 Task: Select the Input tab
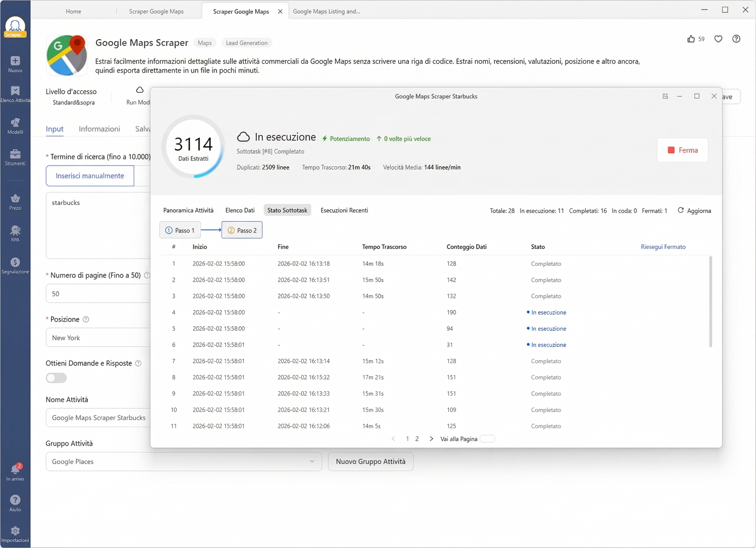tap(55, 129)
